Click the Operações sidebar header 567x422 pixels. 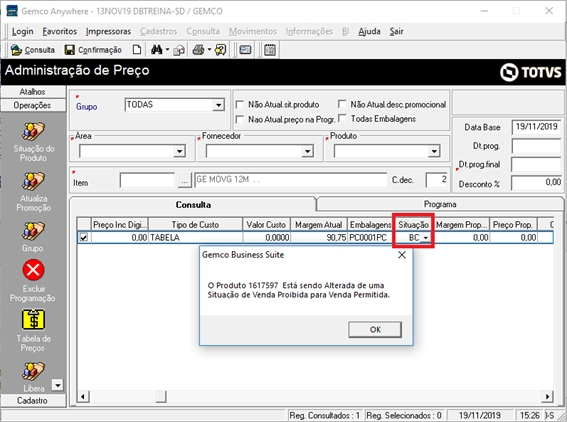[x=33, y=105]
